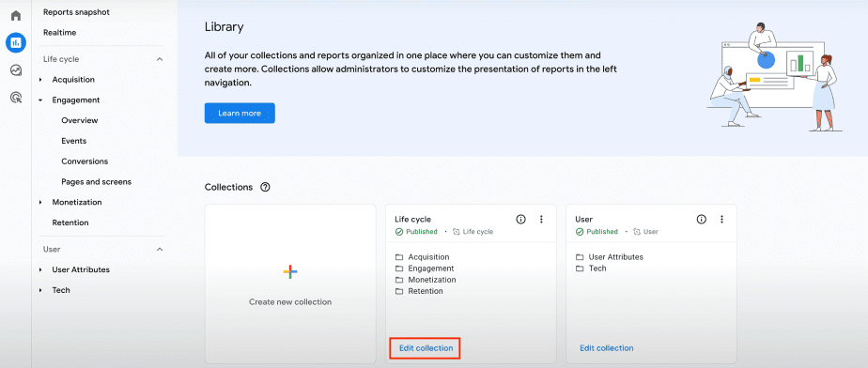Screen dimensions: 868x368
Task: Click the green Published check on User card
Action: (x=580, y=232)
